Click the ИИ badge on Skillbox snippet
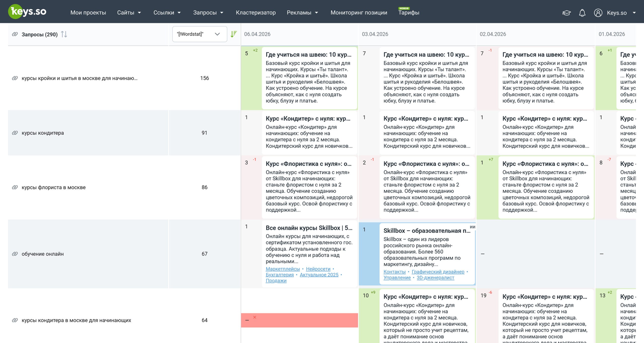Viewport: 644px width, 343px height. pos(472,227)
